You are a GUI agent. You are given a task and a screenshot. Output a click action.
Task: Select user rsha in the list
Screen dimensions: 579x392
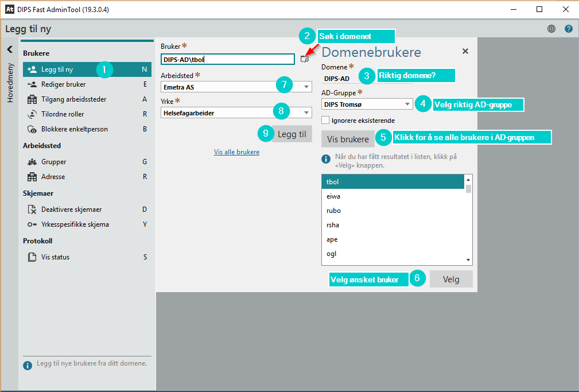click(x=393, y=225)
